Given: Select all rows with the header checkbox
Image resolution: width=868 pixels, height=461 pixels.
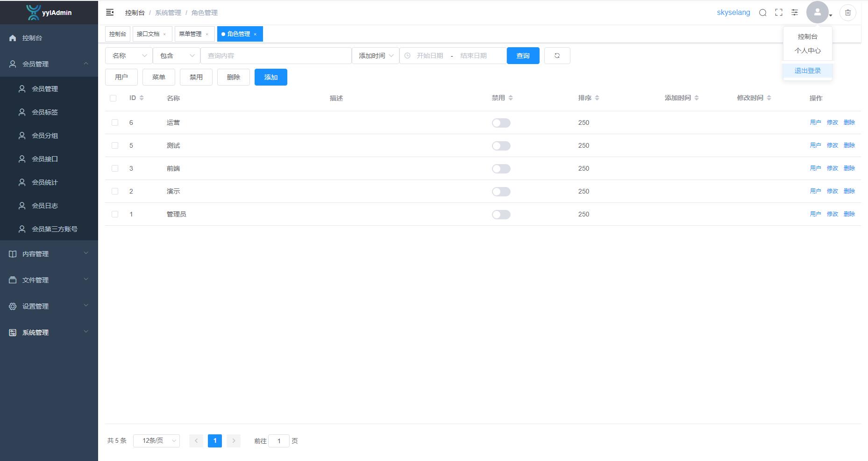Looking at the screenshot, I should click(113, 98).
